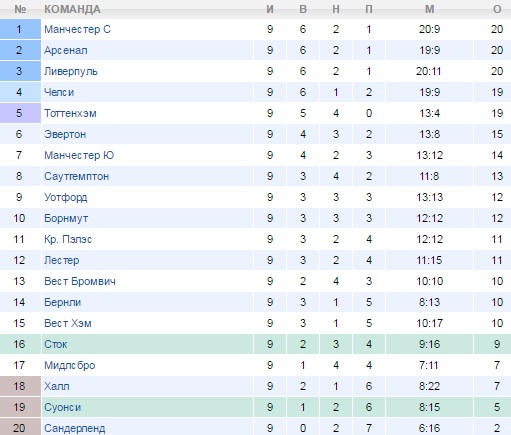Click the highlighted Сток team link
Image resolution: width=511 pixels, height=435 pixels.
tap(56, 344)
